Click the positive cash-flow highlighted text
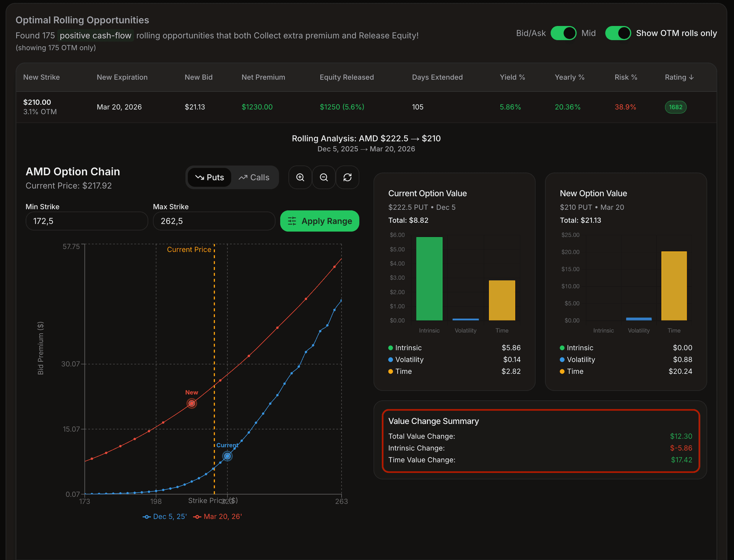Screen dimensions: 734x560 pos(96,35)
